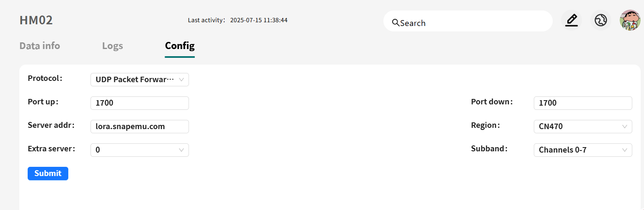
Task: Focus the Port up input field
Action: point(140,103)
